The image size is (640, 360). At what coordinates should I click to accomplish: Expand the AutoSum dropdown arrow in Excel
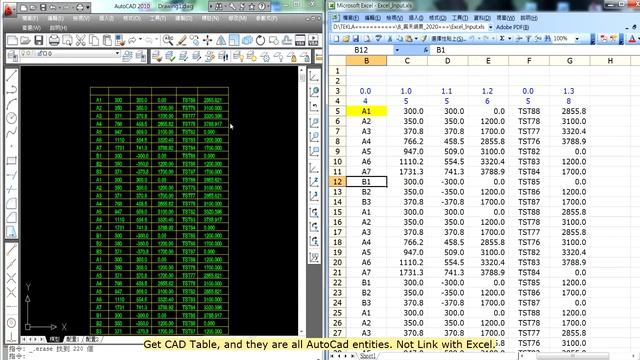[509, 38]
